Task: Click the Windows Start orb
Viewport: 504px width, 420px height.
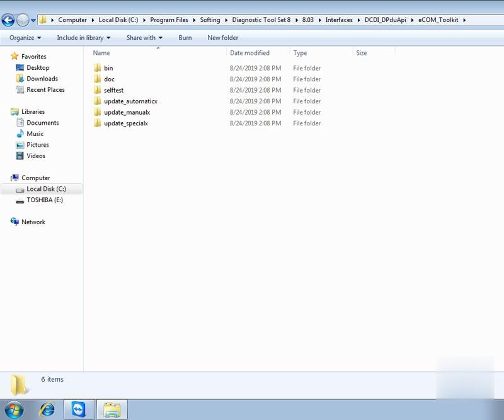Action: (13, 409)
